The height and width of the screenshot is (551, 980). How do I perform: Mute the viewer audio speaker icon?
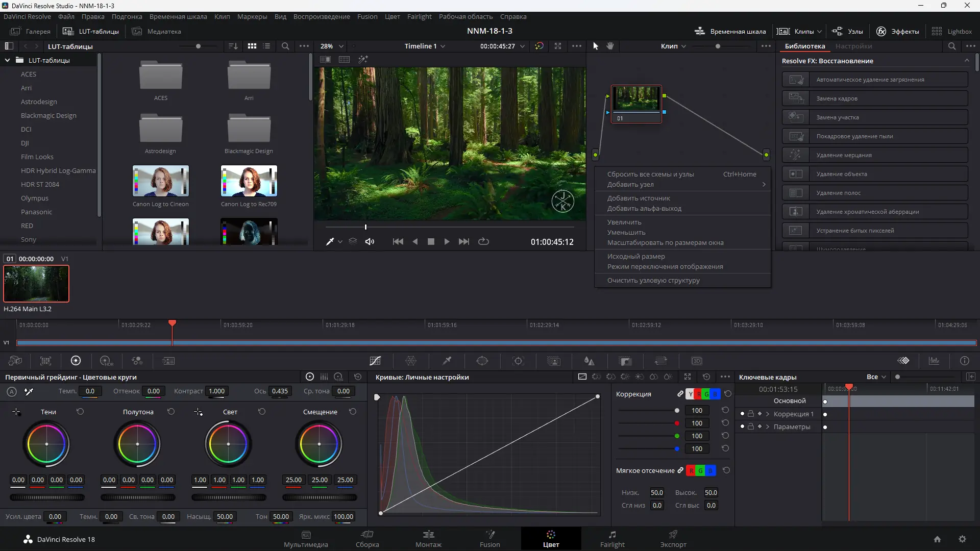click(370, 242)
